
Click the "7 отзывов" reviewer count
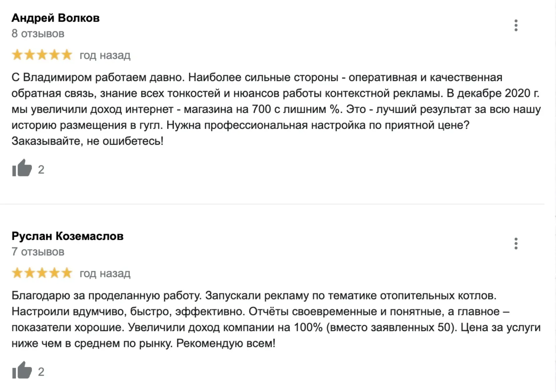[38, 252]
